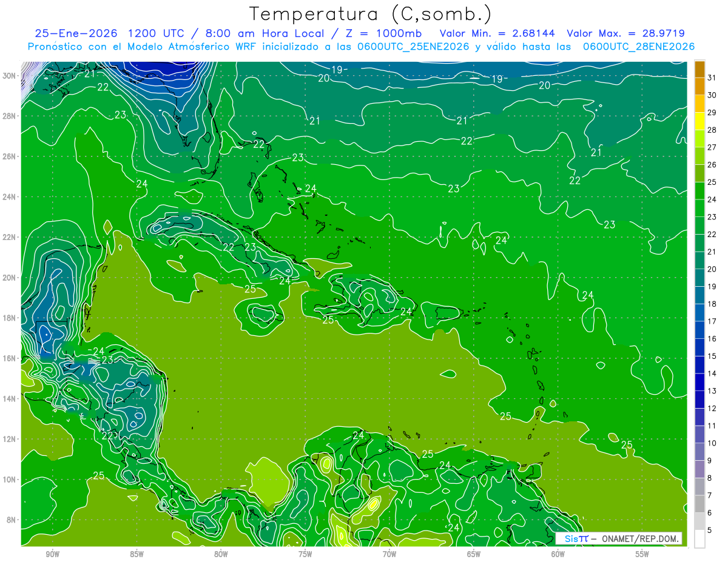Click the colorbar label 25
The image size is (728, 562).
(712, 182)
